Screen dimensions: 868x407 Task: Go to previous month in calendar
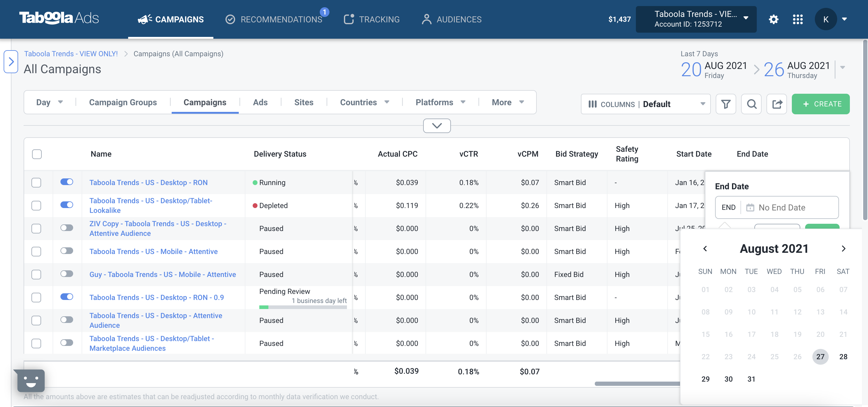click(705, 249)
